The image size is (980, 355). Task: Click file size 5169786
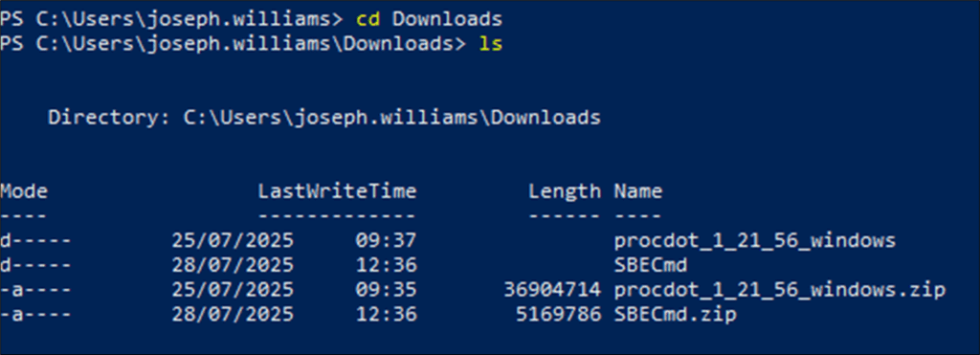coord(558,315)
